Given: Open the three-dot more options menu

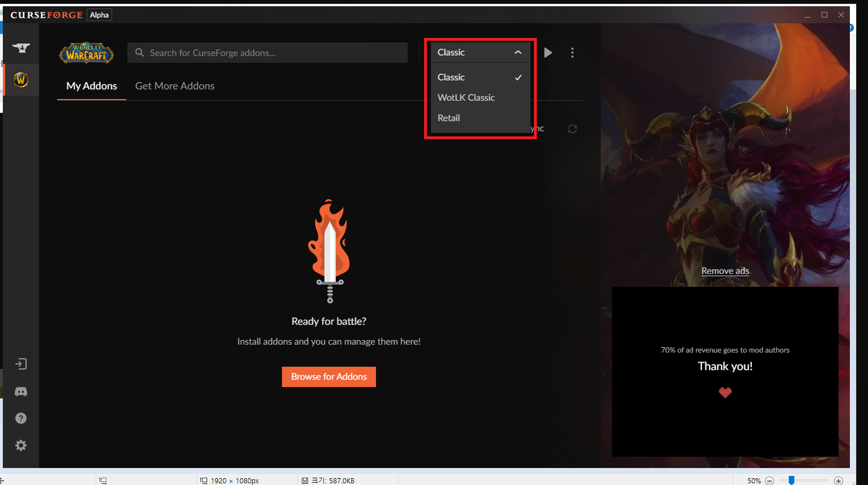Looking at the screenshot, I should coord(572,53).
